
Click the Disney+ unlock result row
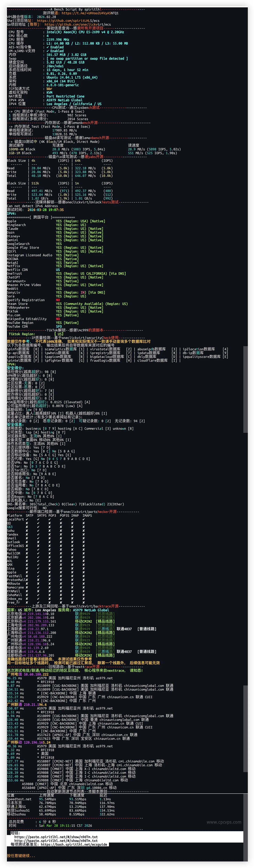[x=55, y=236]
